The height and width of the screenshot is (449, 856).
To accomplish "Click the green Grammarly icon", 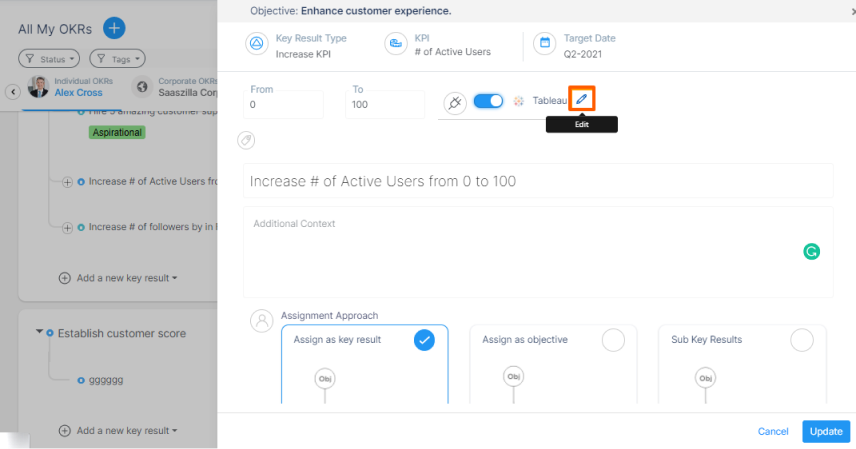I will pyautogui.click(x=812, y=251).
